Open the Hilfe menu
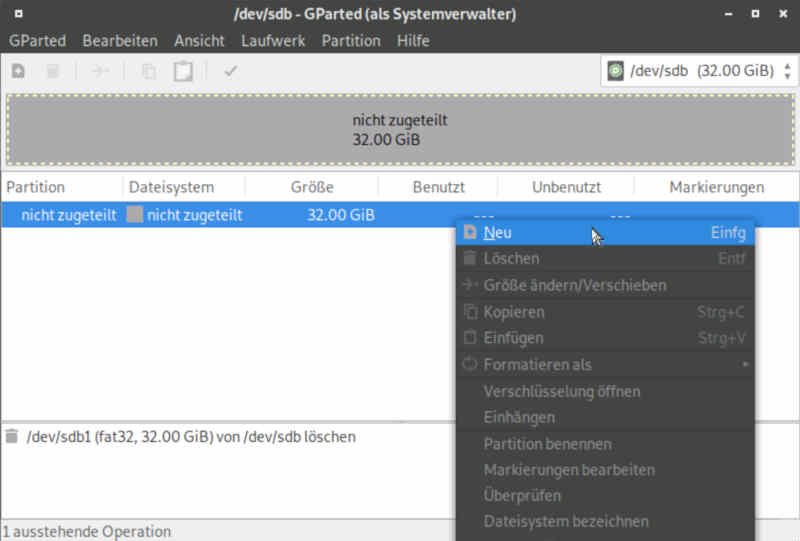This screenshot has width=800, height=541. tap(413, 40)
